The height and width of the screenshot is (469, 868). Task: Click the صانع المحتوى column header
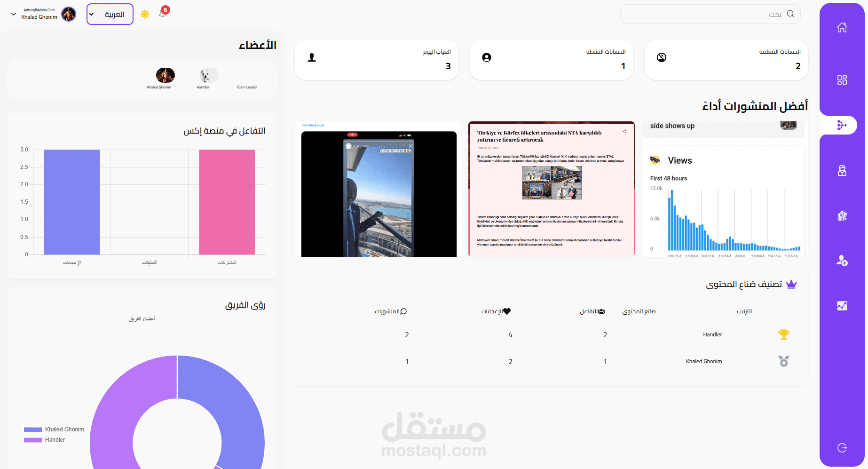tap(639, 311)
